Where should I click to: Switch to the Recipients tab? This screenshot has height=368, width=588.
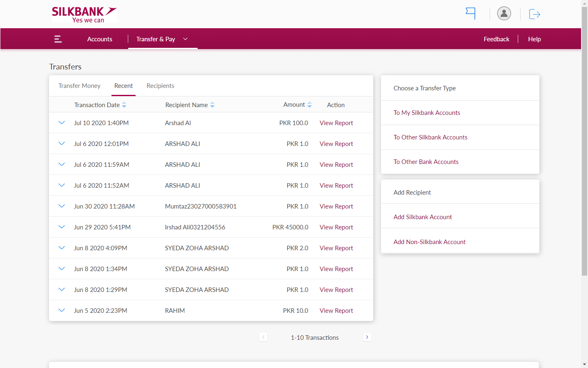click(x=160, y=86)
